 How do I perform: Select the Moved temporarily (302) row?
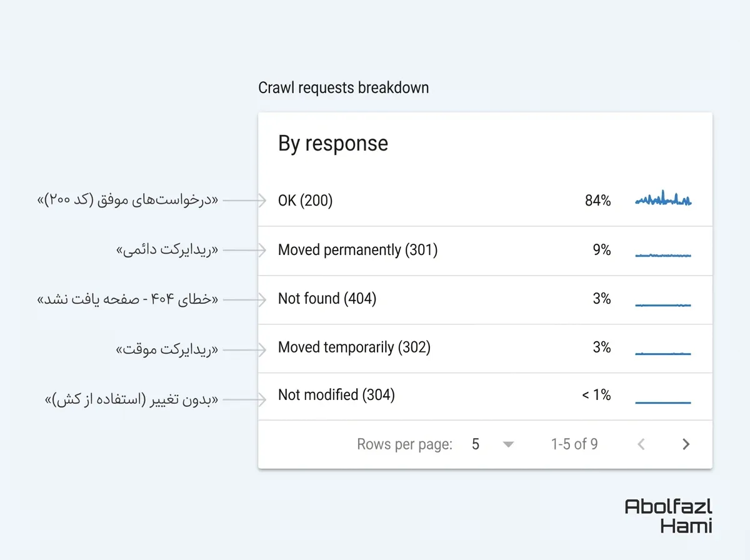(x=354, y=347)
